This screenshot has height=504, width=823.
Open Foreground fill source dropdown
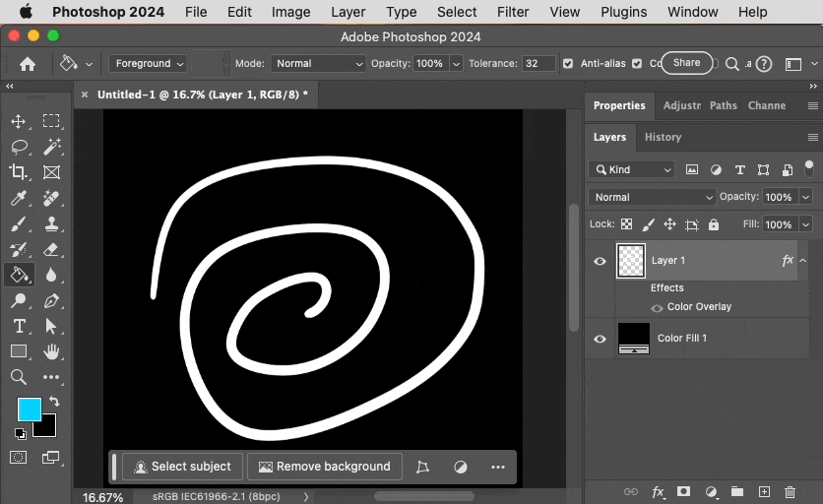148,64
